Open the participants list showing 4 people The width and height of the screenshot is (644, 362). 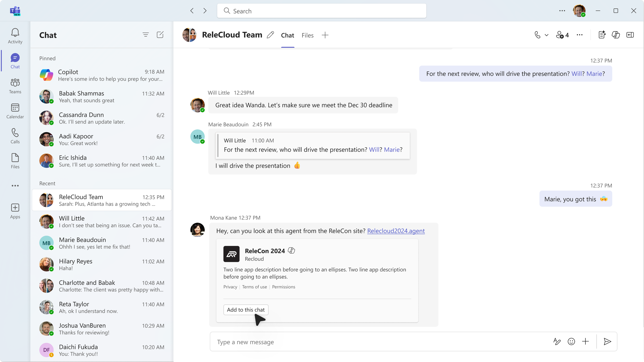point(562,35)
